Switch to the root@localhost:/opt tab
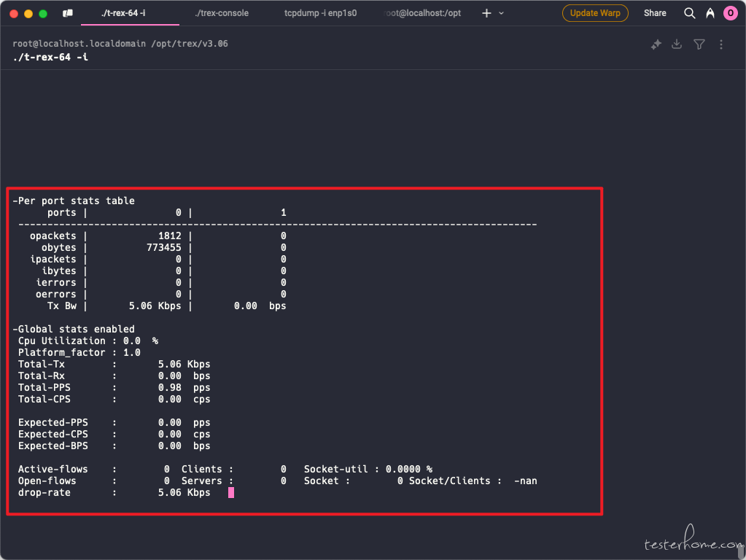This screenshot has width=746, height=560. (422, 13)
